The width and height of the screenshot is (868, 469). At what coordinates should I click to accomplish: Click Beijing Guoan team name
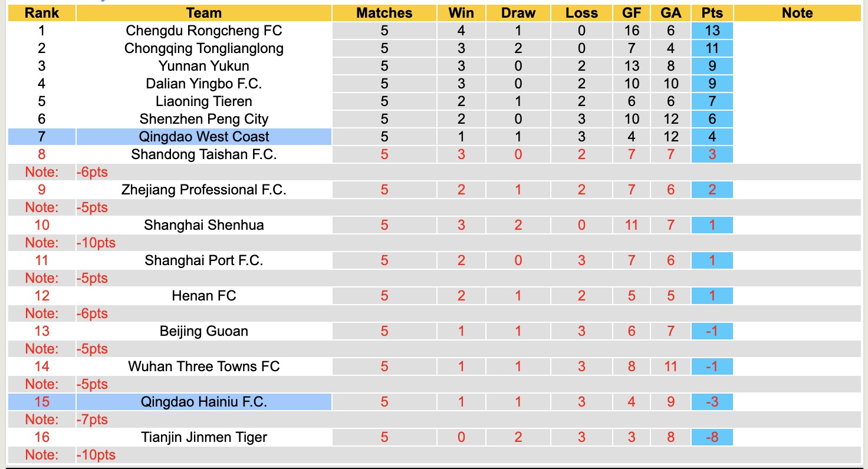204,331
